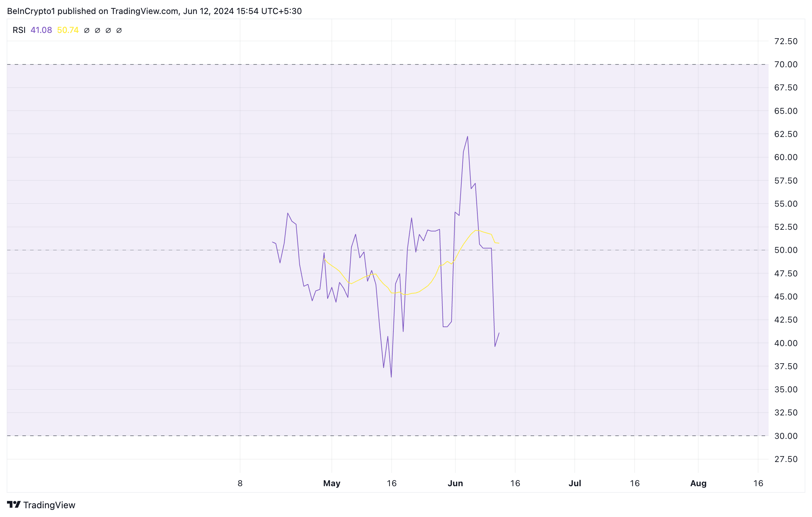
Task: Click the 8 date label on time axis
Action: coord(240,483)
